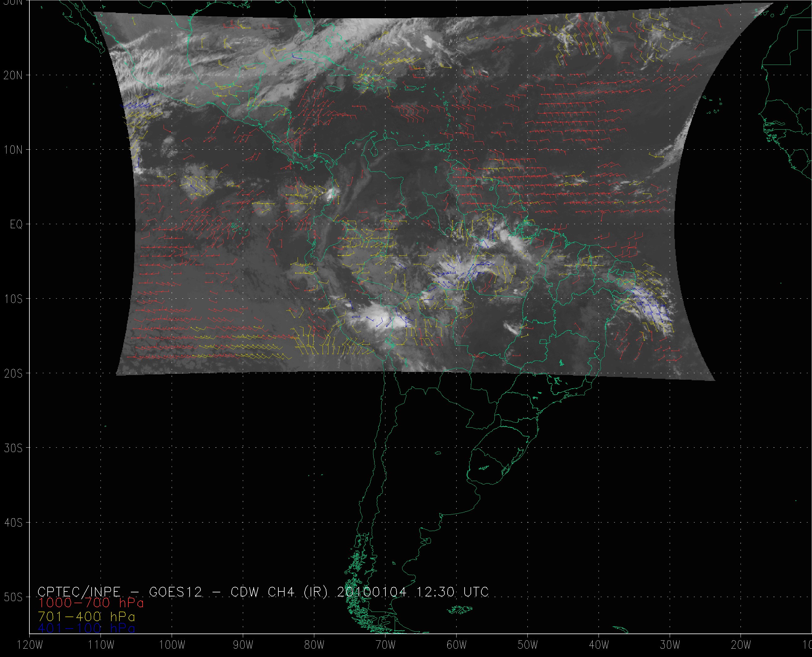The width and height of the screenshot is (812, 657).
Task: Click the EQ equator axis label
Action: click(x=16, y=224)
